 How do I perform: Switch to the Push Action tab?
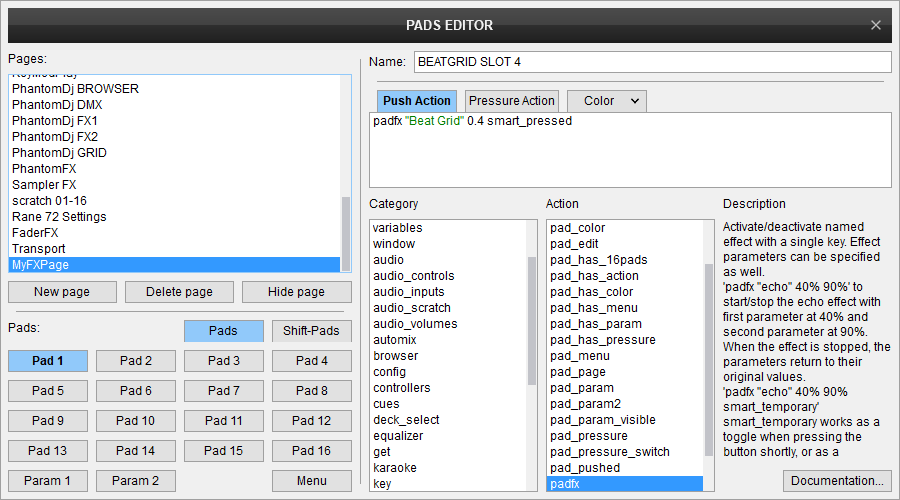pyautogui.click(x=417, y=101)
